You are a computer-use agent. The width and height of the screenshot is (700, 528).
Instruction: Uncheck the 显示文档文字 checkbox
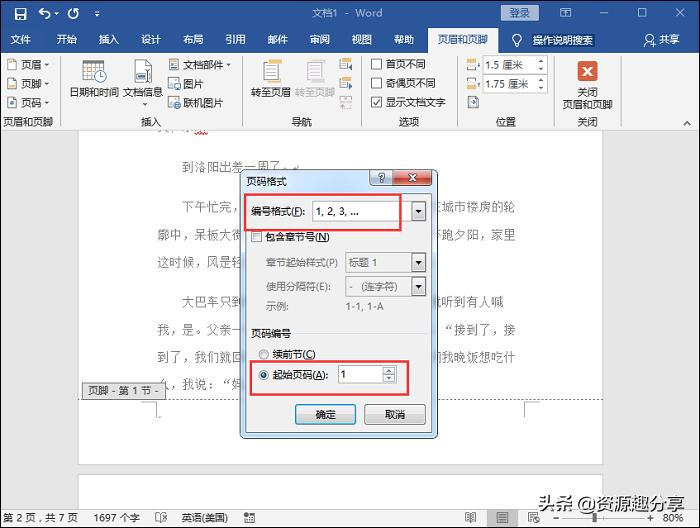[376, 102]
